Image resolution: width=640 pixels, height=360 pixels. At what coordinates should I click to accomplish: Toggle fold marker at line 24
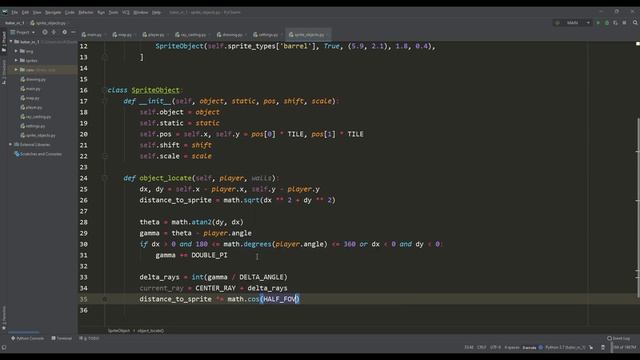(x=104, y=178)
